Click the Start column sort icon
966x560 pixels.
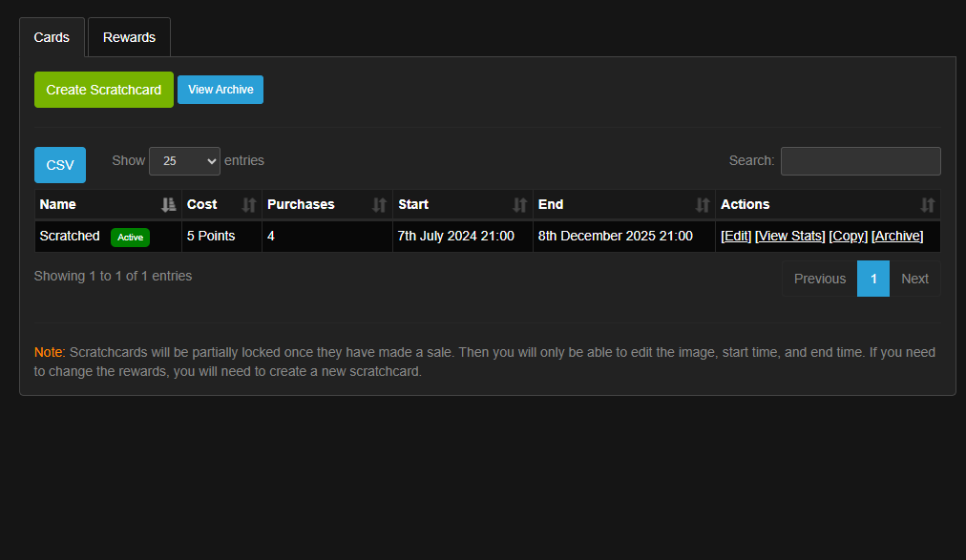(519, 204)
